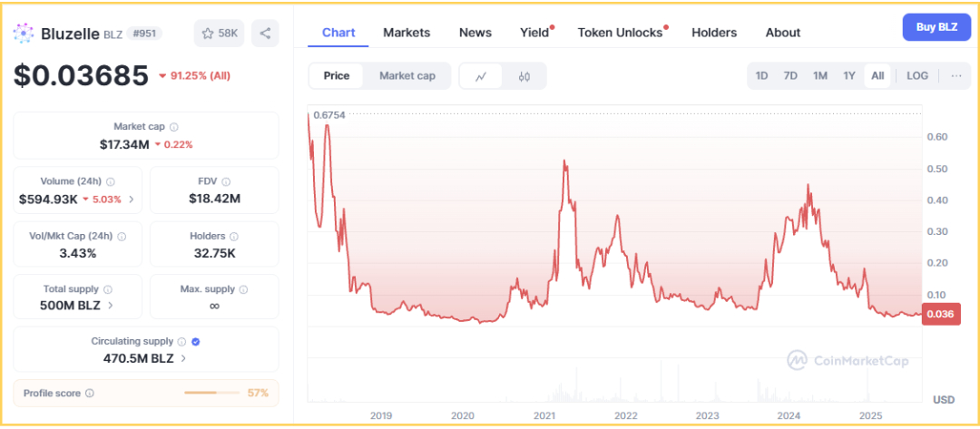
Task: Open the Yield tab
Action: point(534,33)
